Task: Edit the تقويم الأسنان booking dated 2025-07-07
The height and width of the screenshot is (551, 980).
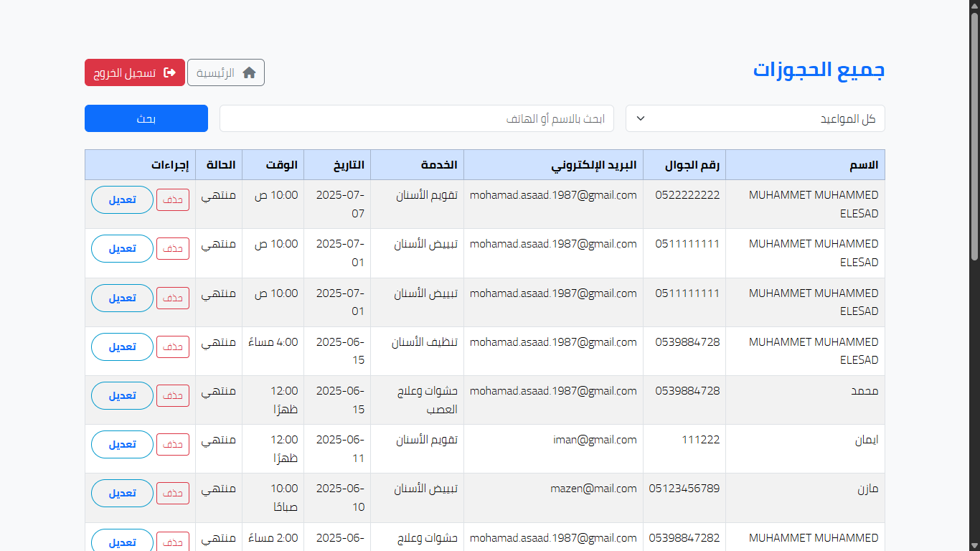Action: (x=122, y=200)
